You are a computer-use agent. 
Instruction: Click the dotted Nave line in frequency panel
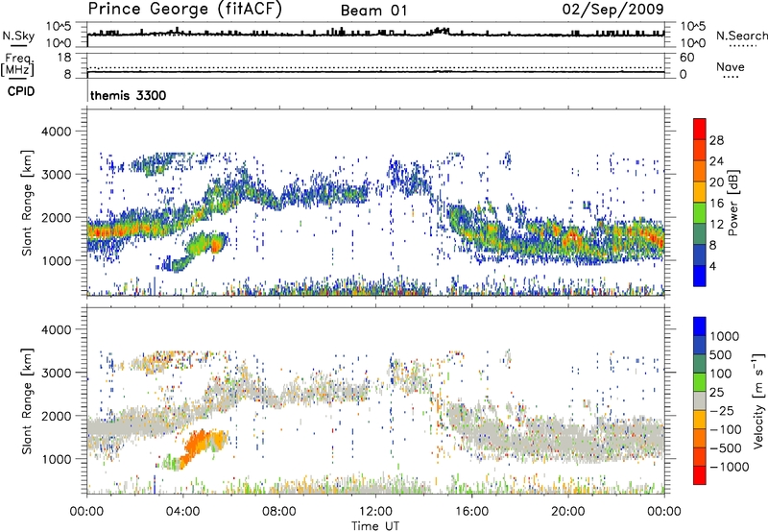coord(375,67)
